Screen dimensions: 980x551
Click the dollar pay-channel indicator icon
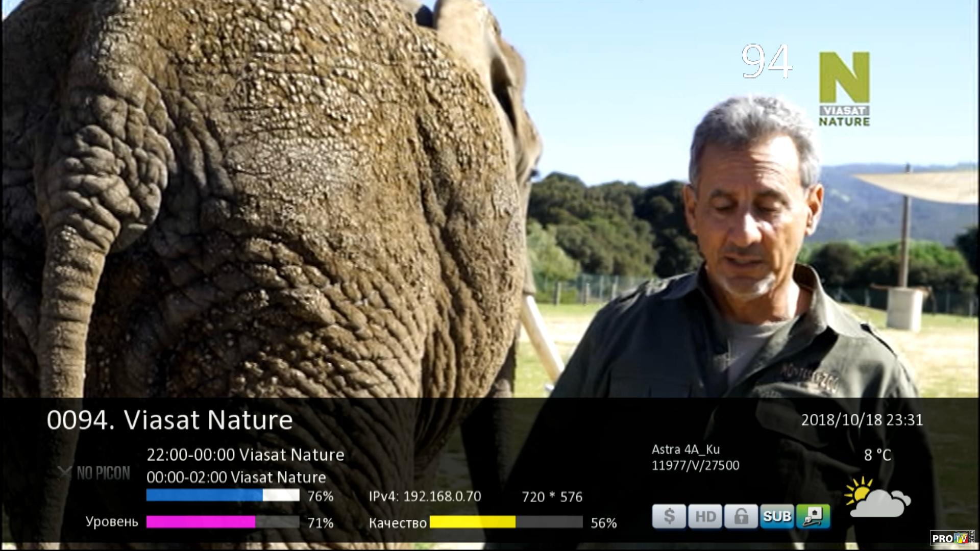pyautogui.click(x=669, y=516)
